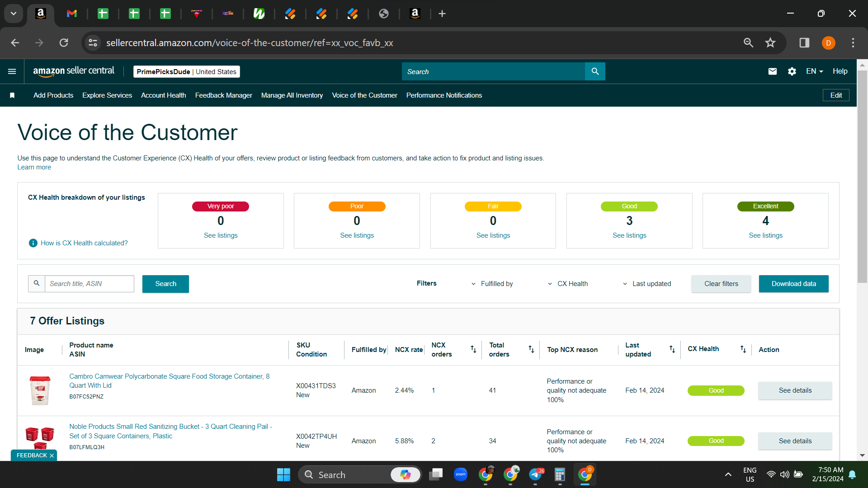Image resolution: width=868 pixels, height=488 pixels.
Task: Open the Windows Start button
Action: 283,475
